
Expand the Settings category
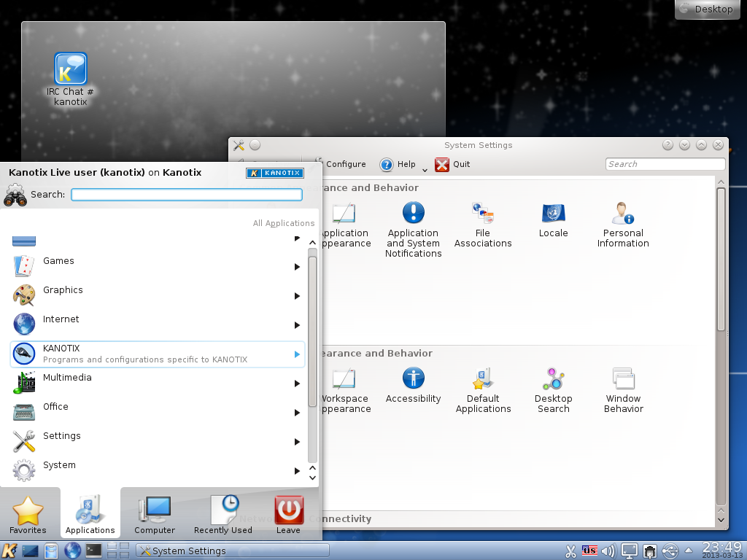(x=158, y=441)
